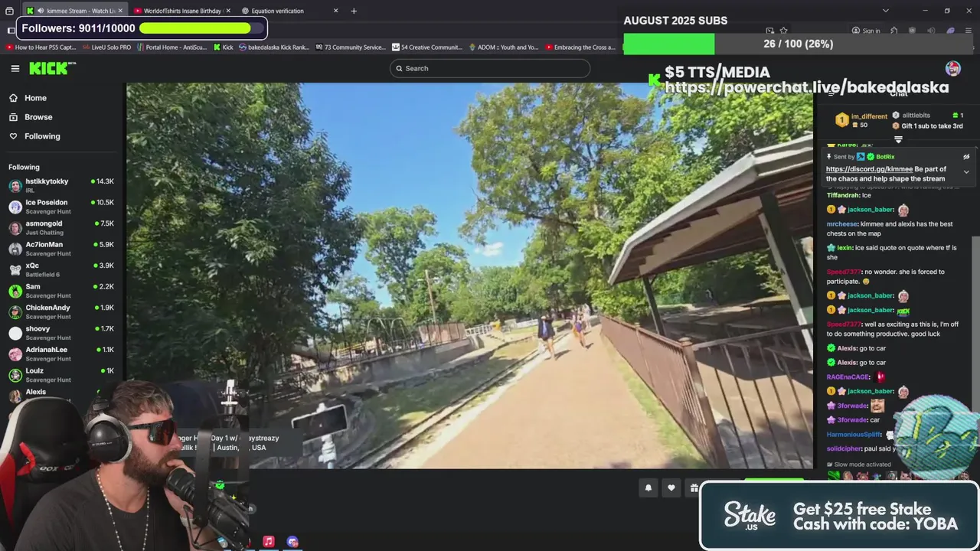Viewport: 980px width, 551px height.
Task: Open the xQc channel in the Following list
Action: [x=61, y=269]
